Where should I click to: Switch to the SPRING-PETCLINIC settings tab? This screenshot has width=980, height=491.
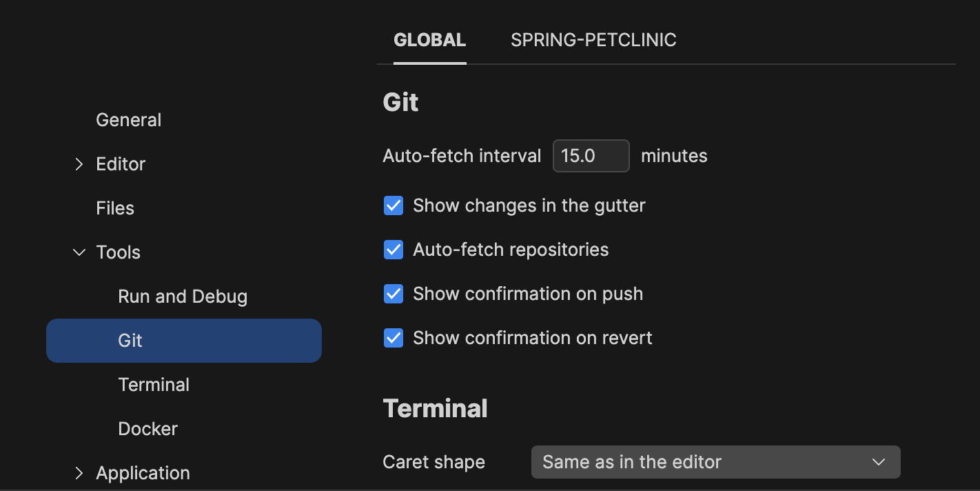[x=593, y=39]
